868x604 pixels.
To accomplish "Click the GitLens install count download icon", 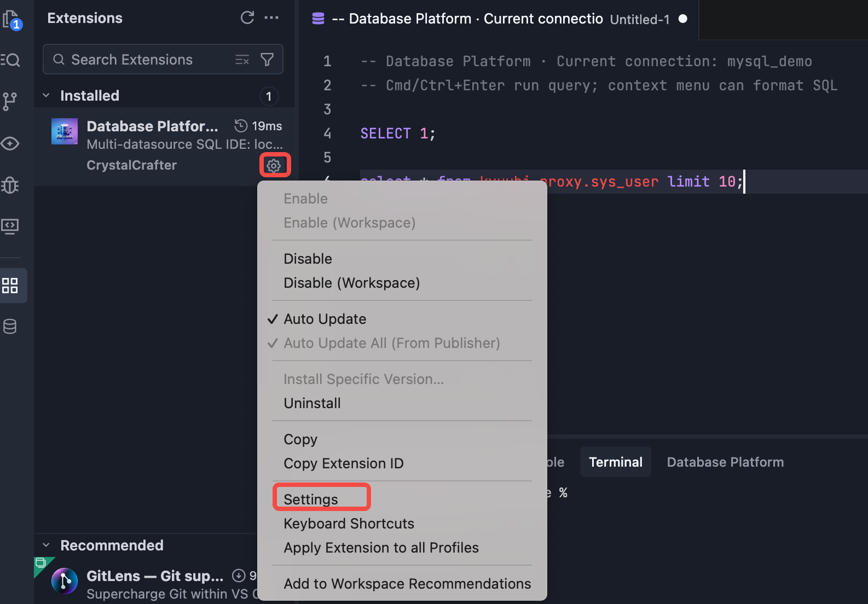I will (x=239, y=576).
